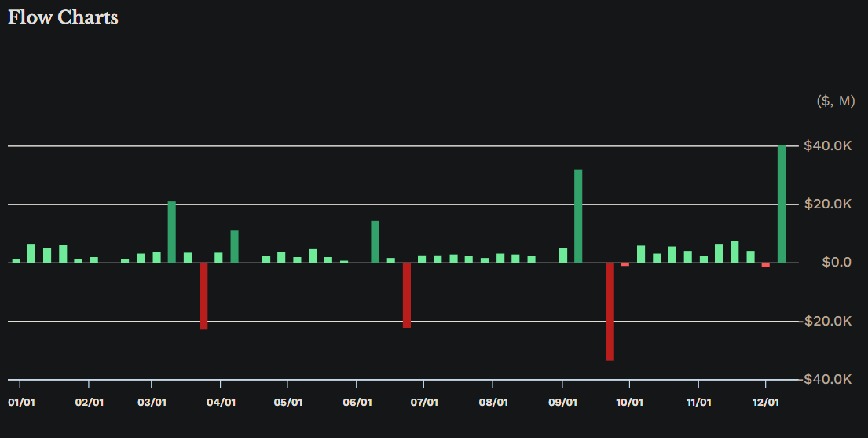Select the tiny red bar at 12/01

tap(766, 265)
